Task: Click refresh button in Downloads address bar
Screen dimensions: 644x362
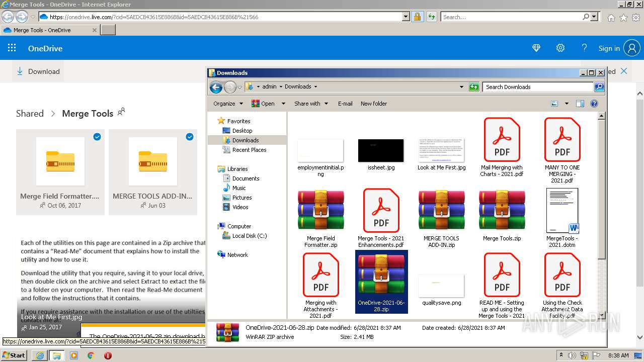Action: pos(474,87)
